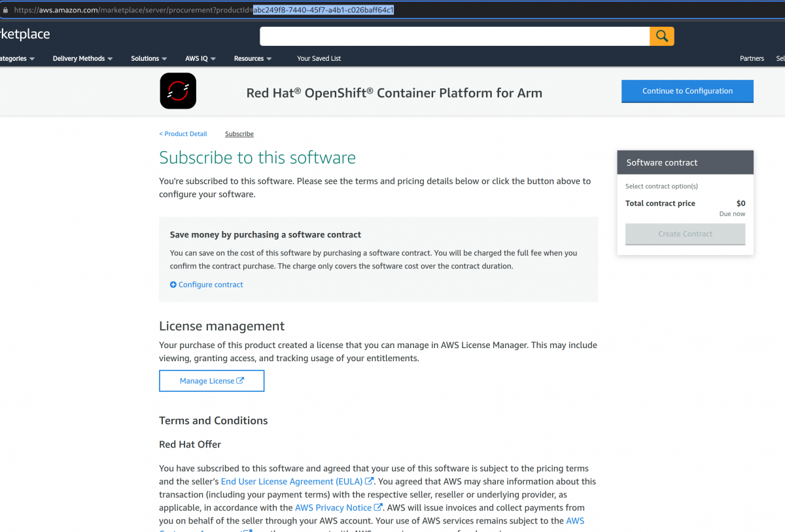Select Partners in the top navigation
Viewport: 785px width, 532px height.
pyautogui.click(x=752, y=58)
